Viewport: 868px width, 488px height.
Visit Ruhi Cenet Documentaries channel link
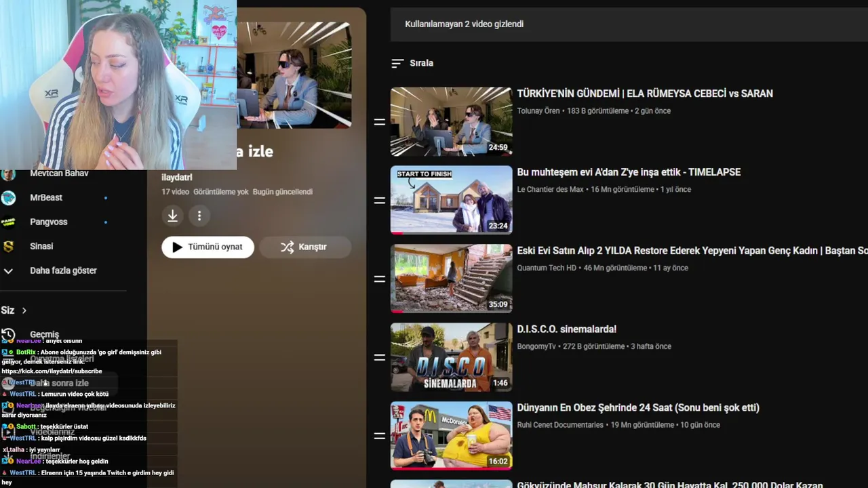tap(560, 425)
